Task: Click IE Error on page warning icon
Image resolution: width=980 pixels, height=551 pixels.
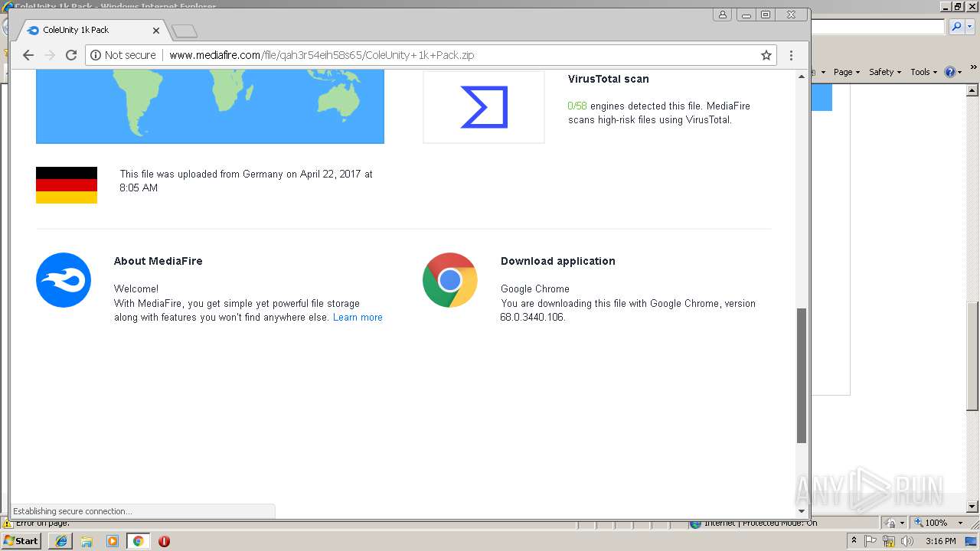Action: (x=7, y=523)
